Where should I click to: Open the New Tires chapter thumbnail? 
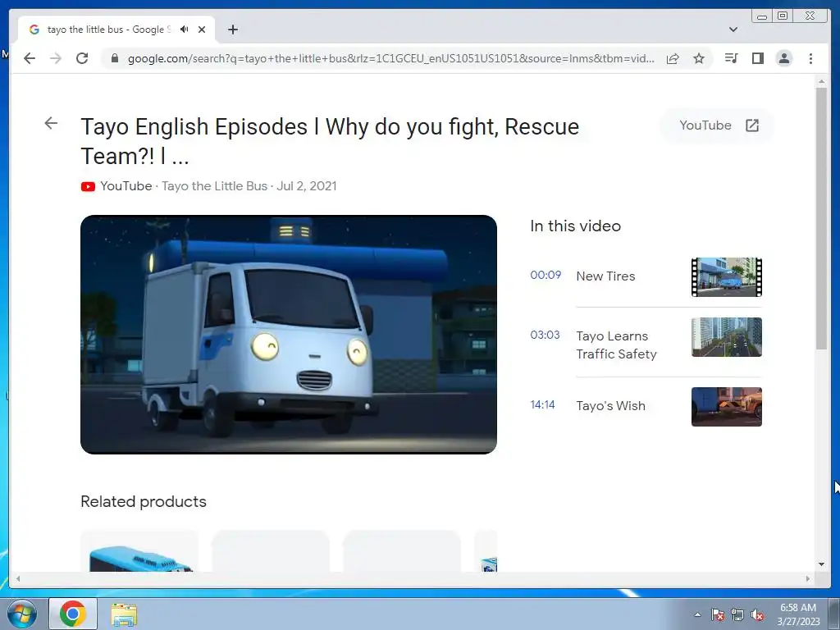727,277
